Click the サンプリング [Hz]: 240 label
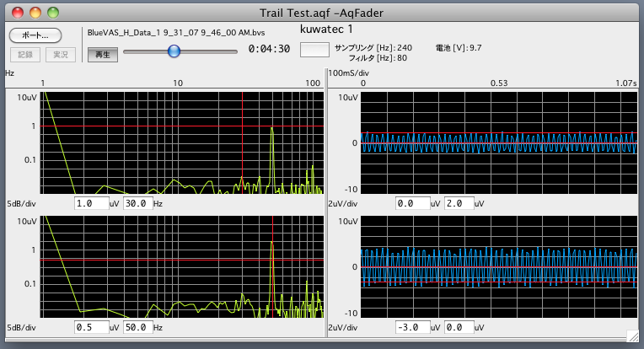This screenshot has height=349, width=644. pos(373,47)
